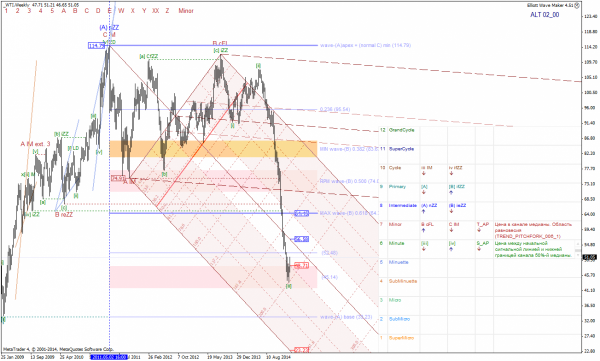Select the Minor degree label in the table
The height and width of the screenshot is (361, 600).
tap(395, 224)
